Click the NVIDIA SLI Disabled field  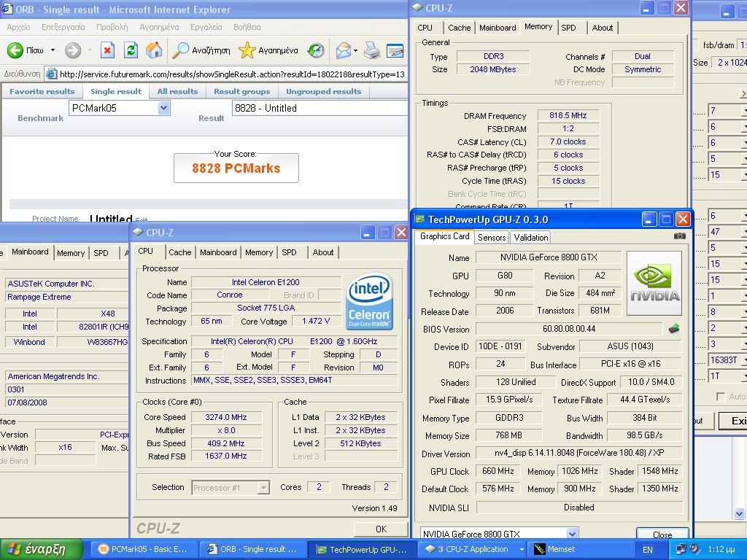(x=578, y=507)
